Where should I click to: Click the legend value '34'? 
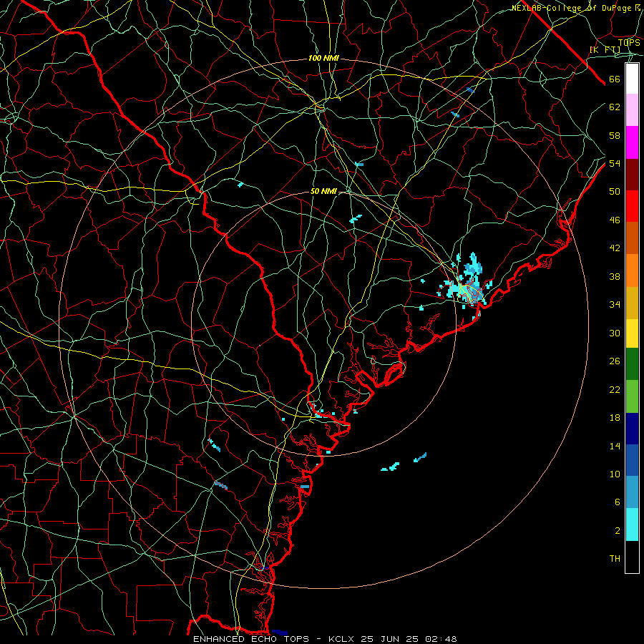tap(615, 305)
